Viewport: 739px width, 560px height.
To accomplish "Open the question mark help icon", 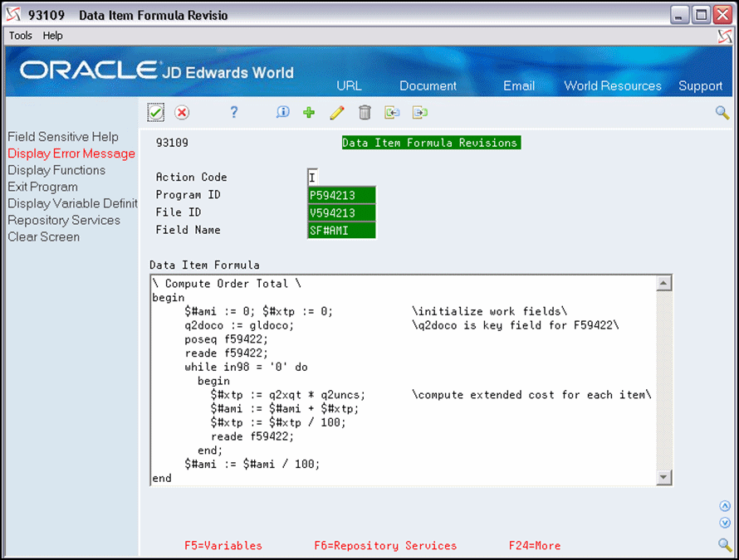I will (x=234, y=112).
